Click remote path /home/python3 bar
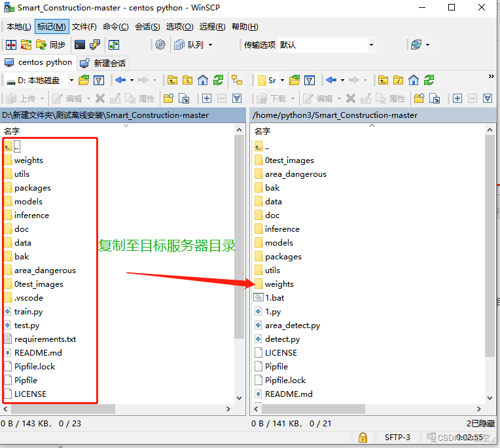This screenshot has width=500, height=448. coord(373,115)
